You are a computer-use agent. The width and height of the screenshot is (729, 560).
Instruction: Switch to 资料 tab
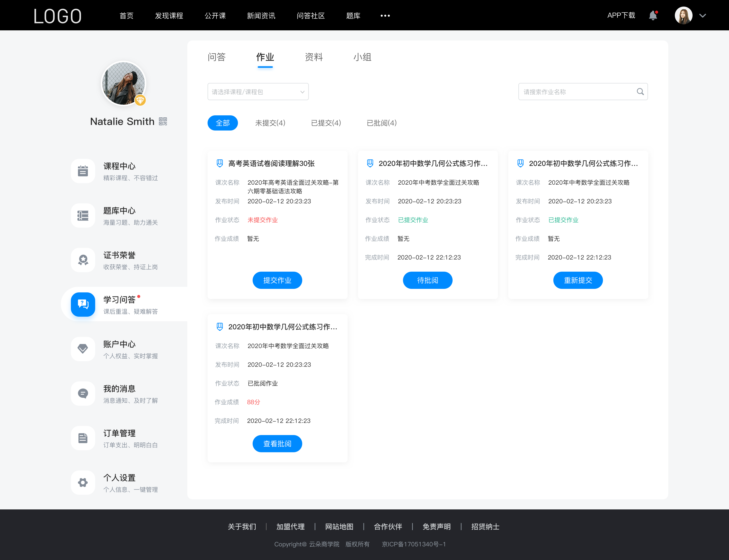click(314, 57)
